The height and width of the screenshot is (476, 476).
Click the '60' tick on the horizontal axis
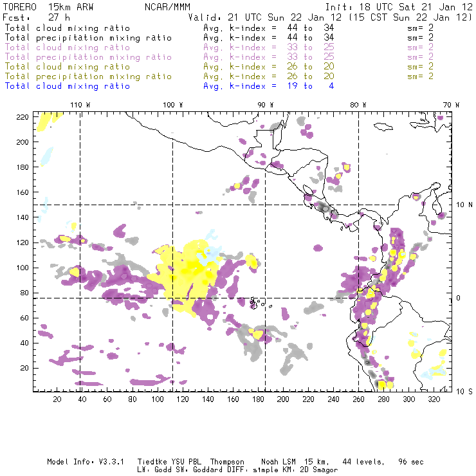(107, 399)
